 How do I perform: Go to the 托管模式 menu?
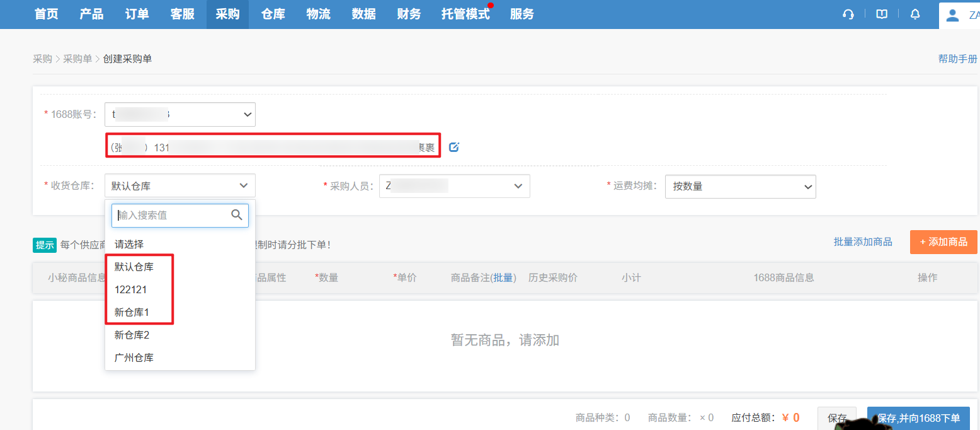tap(465, 15)
